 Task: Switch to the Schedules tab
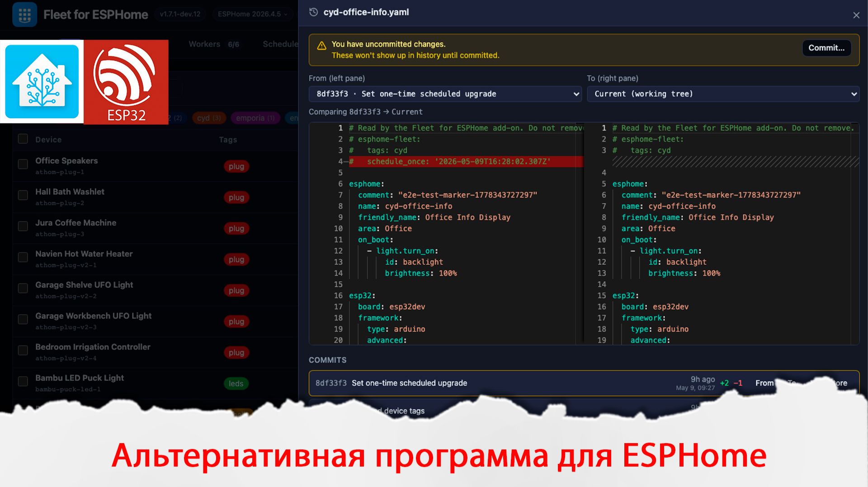click(x=280, y=44)
